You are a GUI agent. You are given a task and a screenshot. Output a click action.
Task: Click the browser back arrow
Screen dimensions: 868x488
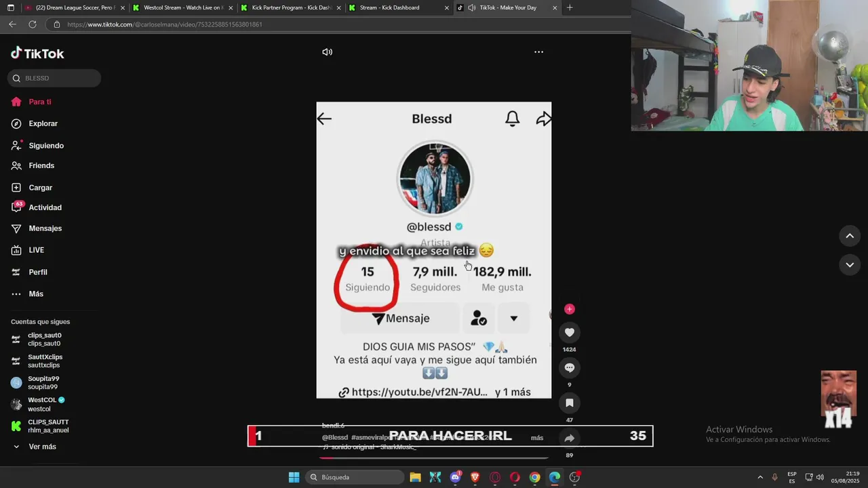click(12, 24)
